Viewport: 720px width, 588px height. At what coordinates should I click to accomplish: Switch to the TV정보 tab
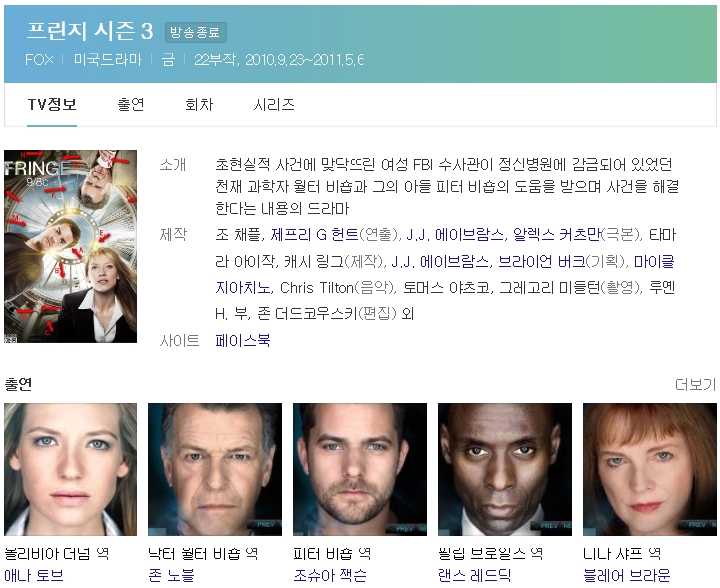[52, 104]
